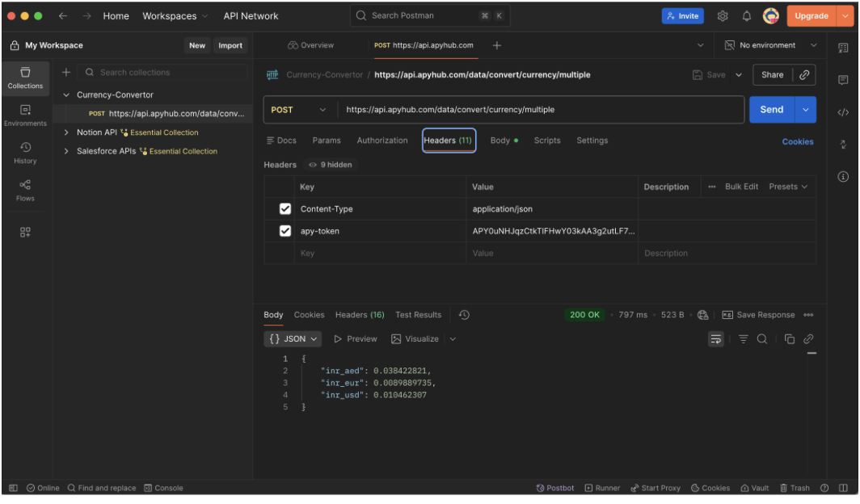Open the Send button dropdown arrow
This screenshot has height=504, width=860.
coord(805,110)
